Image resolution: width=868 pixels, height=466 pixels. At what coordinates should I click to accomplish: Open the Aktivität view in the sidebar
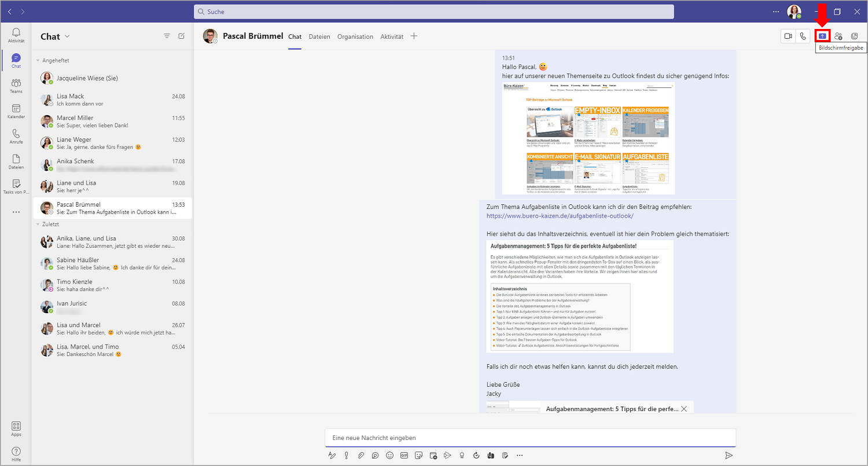pyautogui.click(x=16, y=36)
